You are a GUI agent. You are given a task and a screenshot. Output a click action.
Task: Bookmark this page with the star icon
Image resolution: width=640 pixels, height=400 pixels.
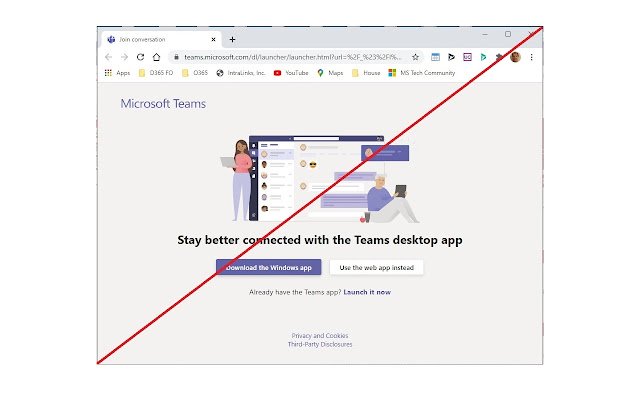point(416,57)
